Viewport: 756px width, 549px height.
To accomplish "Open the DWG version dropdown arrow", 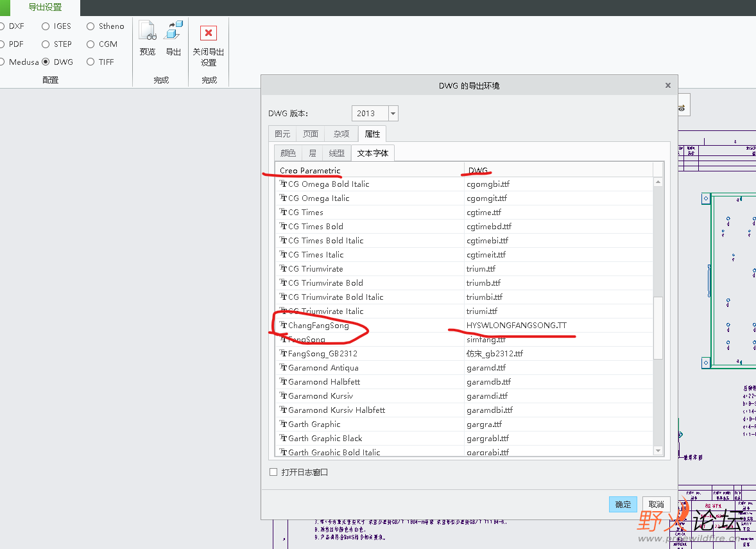I will coord(393,114).
